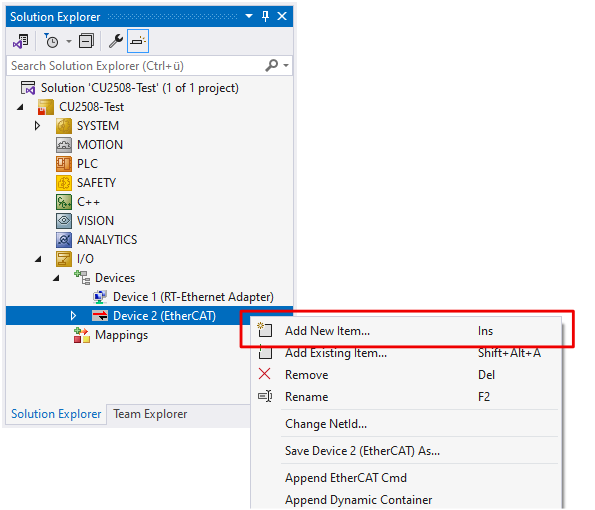
Task: Switch to the Solution Explorer tab
Action: 56,414
